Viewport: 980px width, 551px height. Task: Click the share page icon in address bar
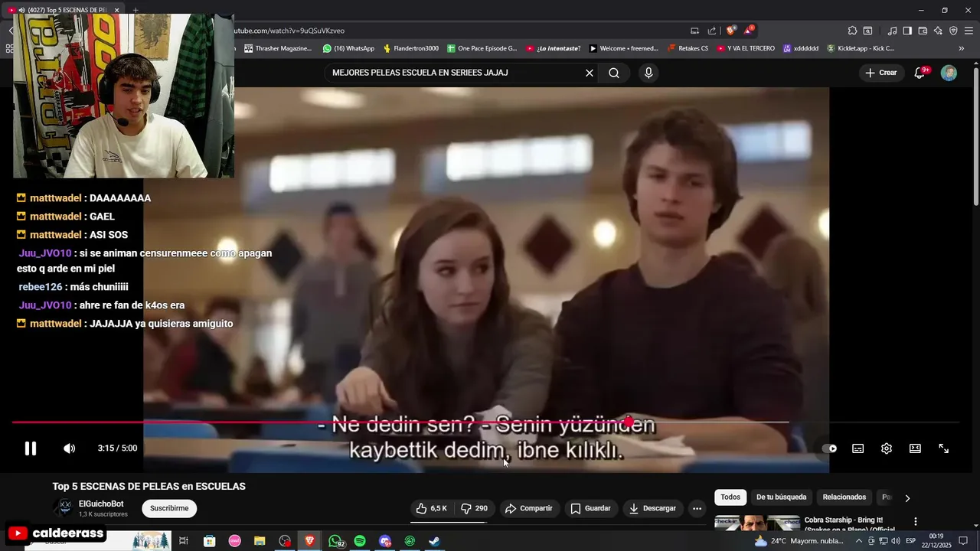712,31
